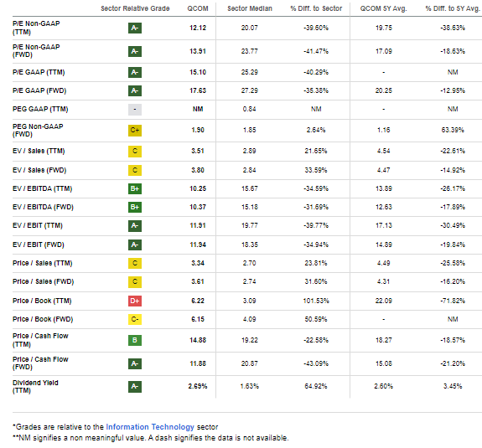Click the sector median value 25.29
Viewport: 482px width, 448px height.
[x=249, y=72]
